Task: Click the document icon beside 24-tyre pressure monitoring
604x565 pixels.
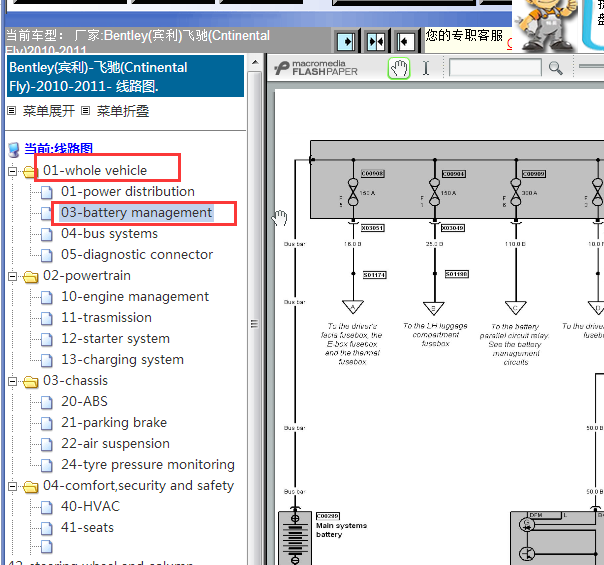Action: (47, 465)
